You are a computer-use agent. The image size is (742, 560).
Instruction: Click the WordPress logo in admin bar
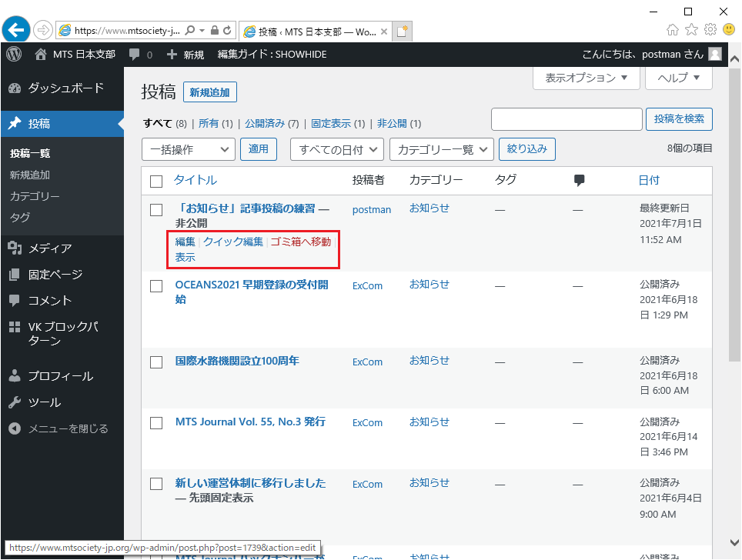[x=14, y=55]
